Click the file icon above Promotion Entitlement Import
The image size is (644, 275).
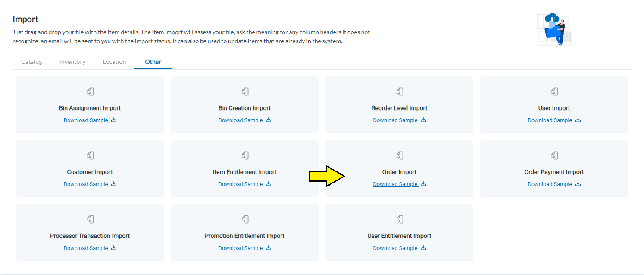click(x=245, y=219)
